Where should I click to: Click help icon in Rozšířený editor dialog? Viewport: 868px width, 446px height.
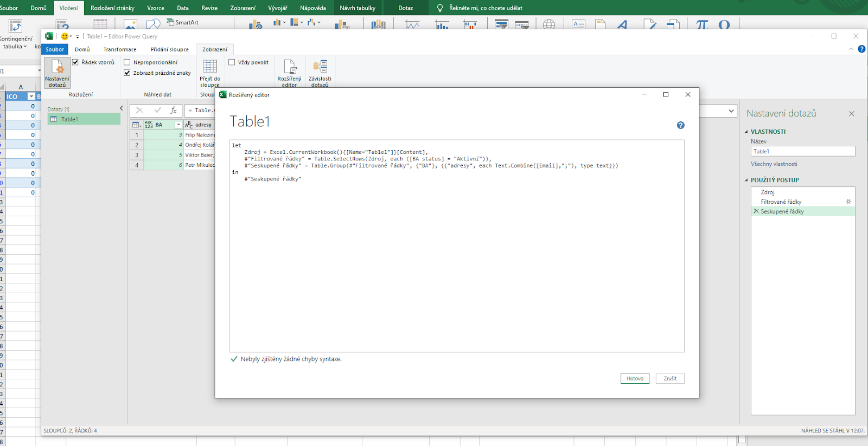click(x=680, y=125)
